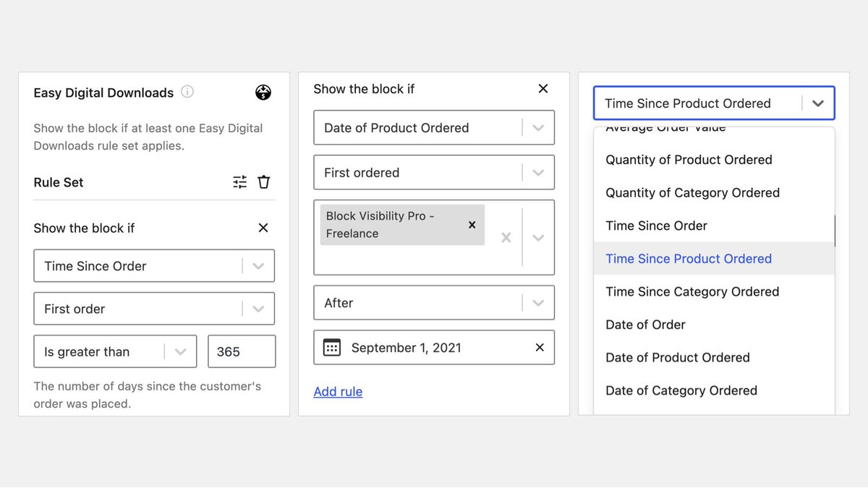Screen dimensions: 868x488
Task: Select Quantity of Category Ordered option
Action: [x=714, y=193]
